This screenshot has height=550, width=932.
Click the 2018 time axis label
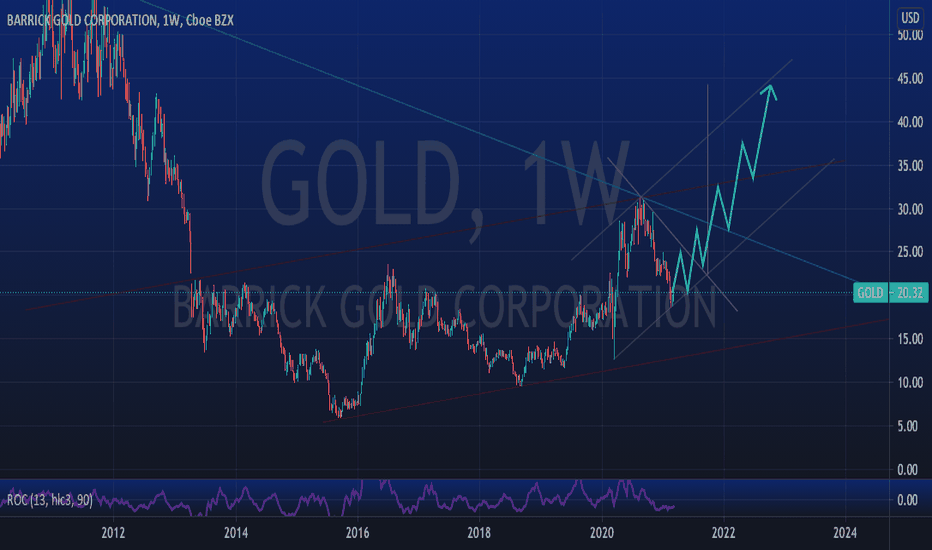[480, 533]
